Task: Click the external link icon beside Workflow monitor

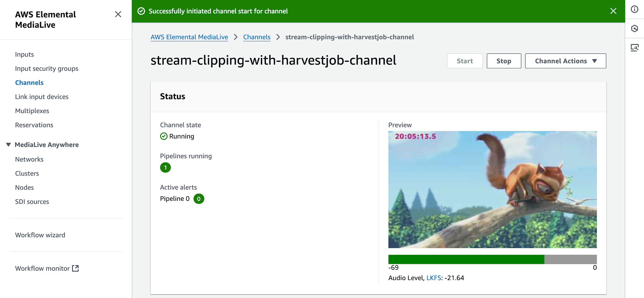Action: click(x=75, y=268)
